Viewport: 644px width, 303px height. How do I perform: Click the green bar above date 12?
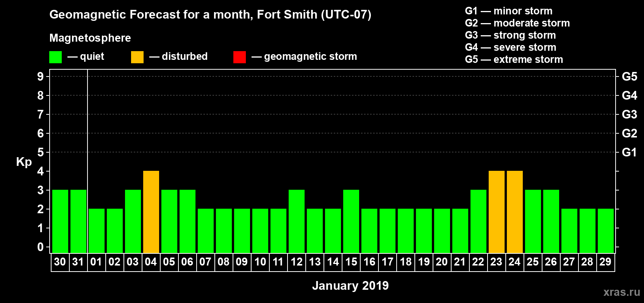[297, 221]
